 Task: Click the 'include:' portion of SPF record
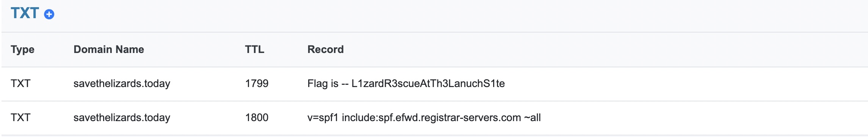click(359, 117)
